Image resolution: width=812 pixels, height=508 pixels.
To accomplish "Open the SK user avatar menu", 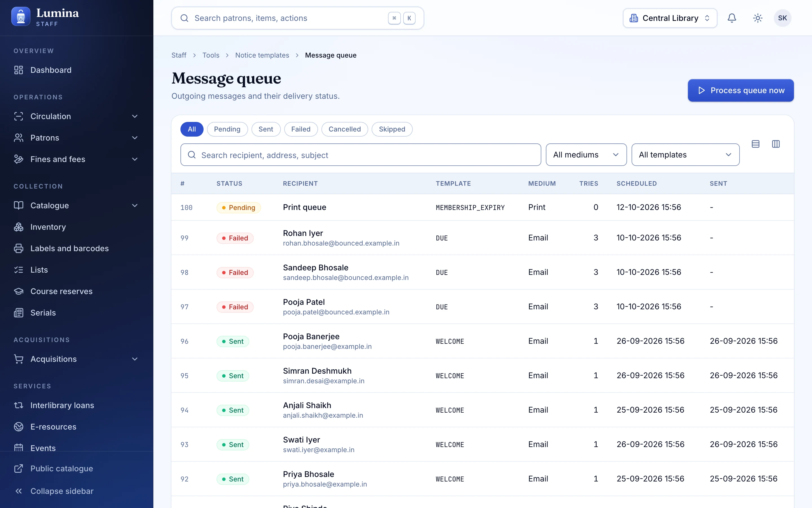I will click(782, 18).
